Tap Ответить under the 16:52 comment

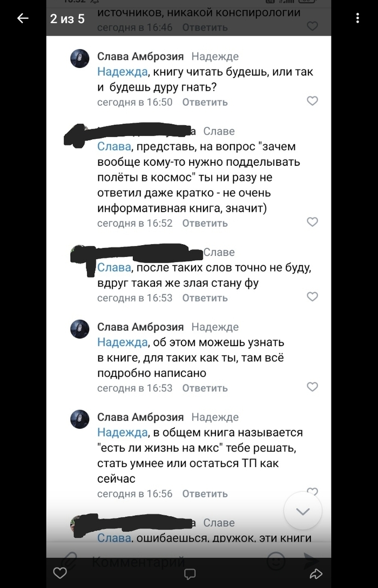click(x=205, y=223)
